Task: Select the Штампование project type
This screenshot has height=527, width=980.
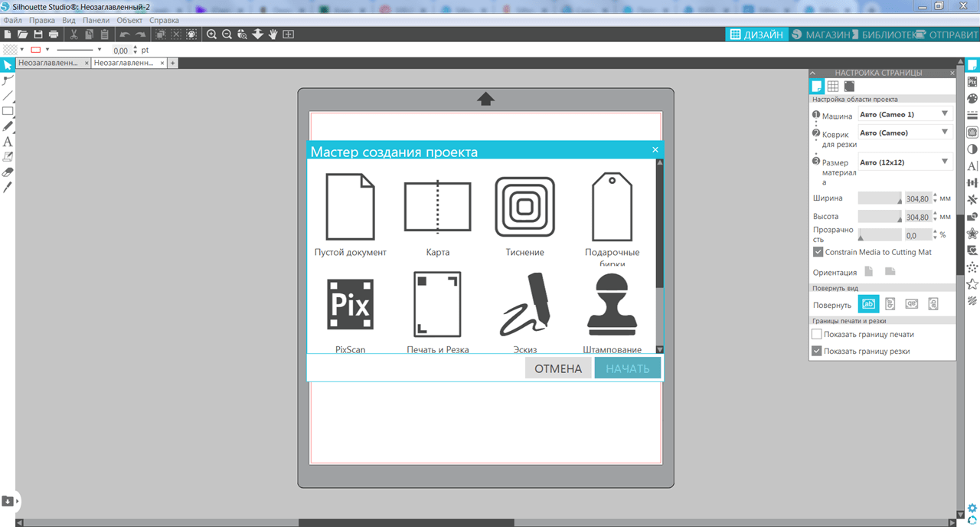Action: coord(612,304)
